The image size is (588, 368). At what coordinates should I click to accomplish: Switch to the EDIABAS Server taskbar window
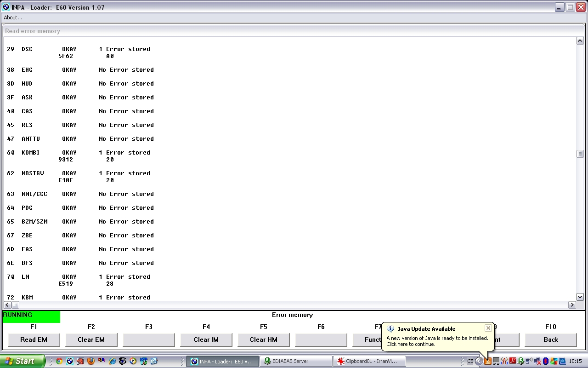pyautogui.click(x=296, y=361)
